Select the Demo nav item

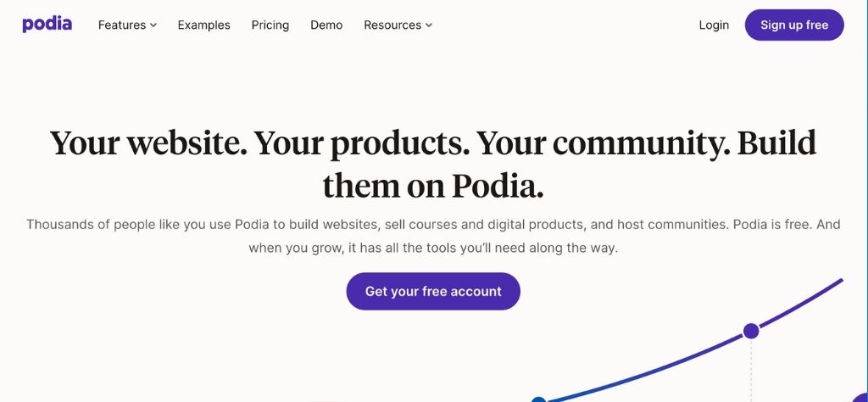[x=326, y=25]
